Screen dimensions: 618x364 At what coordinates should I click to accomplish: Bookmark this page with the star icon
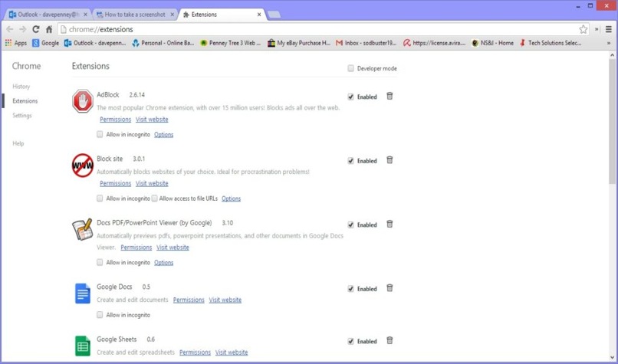(583, 29)
